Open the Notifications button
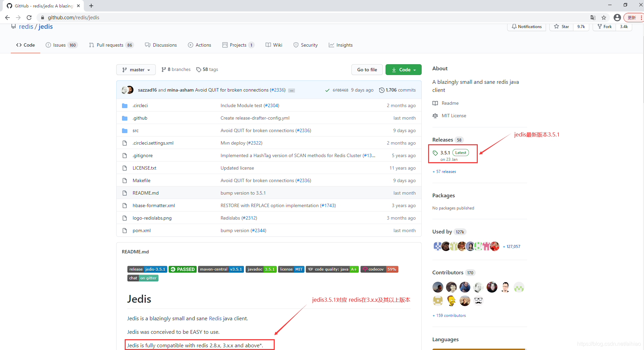Image resolution: width=644 pixels, height=350 pixels. (526, 27)
